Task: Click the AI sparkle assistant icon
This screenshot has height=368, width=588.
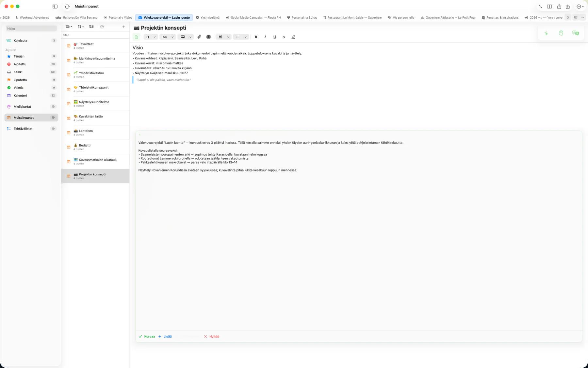Action: [x=546, y=33]
